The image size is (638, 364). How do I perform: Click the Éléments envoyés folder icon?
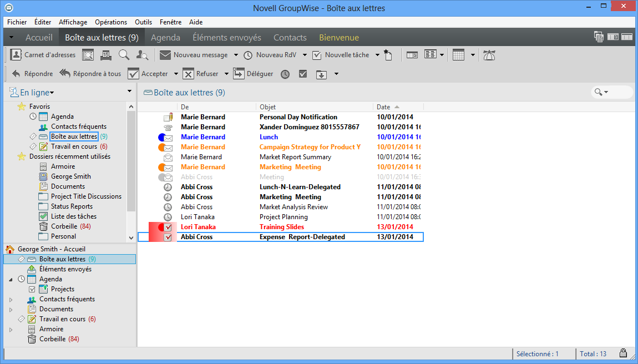pyautogui.click(x=32, y=269)
